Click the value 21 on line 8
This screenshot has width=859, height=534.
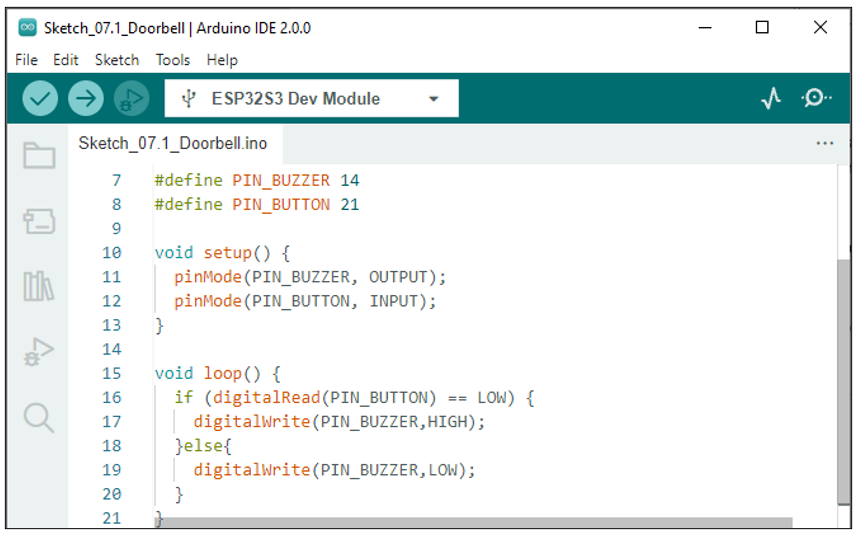pyautogui.click(x=350, y=205)
